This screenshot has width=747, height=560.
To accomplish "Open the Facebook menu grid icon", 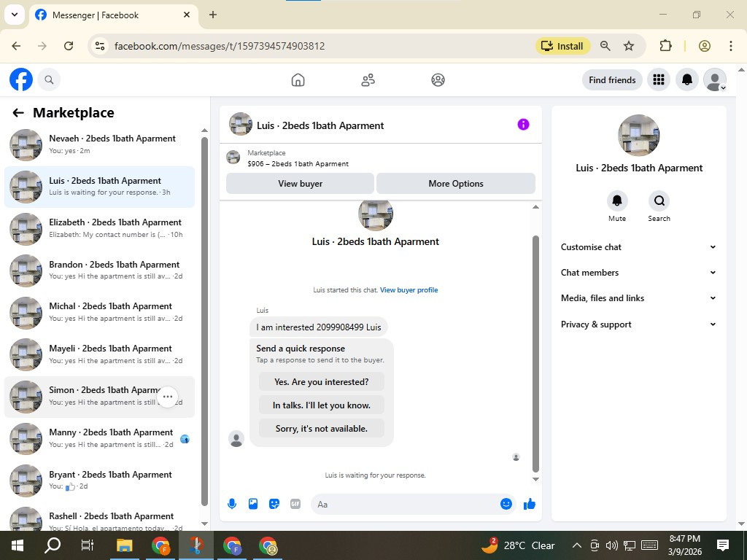I will pos(659,79).
